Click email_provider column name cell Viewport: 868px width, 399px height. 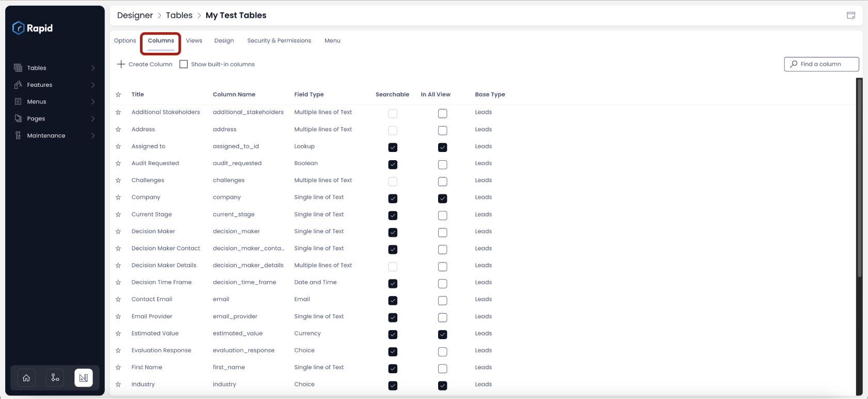pos(235,316)
